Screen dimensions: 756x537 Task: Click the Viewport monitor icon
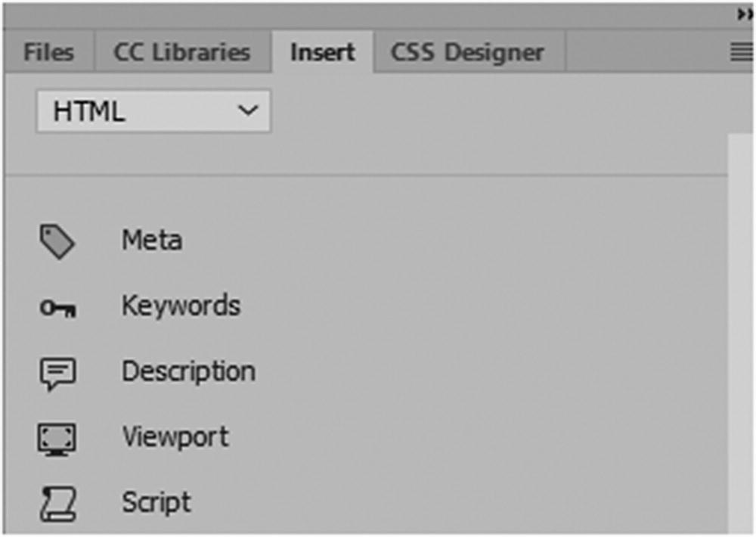(57, 439)
